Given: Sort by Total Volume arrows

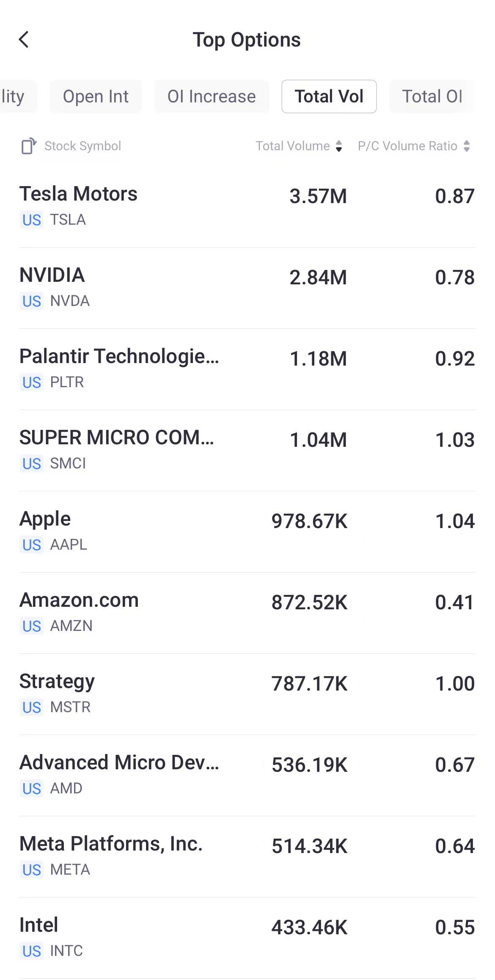Looking at the screenshot, I should 338,146.
